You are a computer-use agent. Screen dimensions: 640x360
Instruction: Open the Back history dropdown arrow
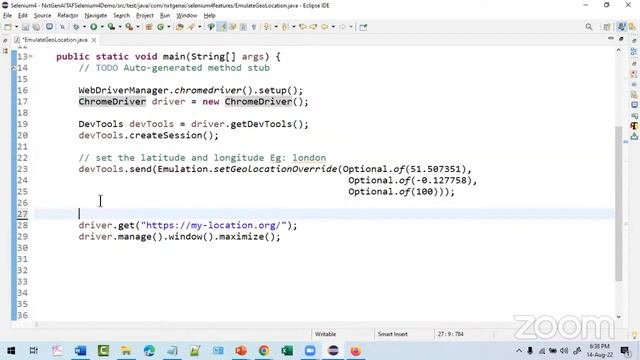click(333, 27)
